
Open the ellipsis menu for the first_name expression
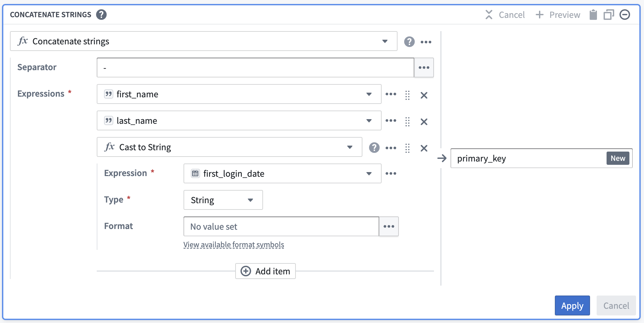pyautogui.click(x=391, y=94)
